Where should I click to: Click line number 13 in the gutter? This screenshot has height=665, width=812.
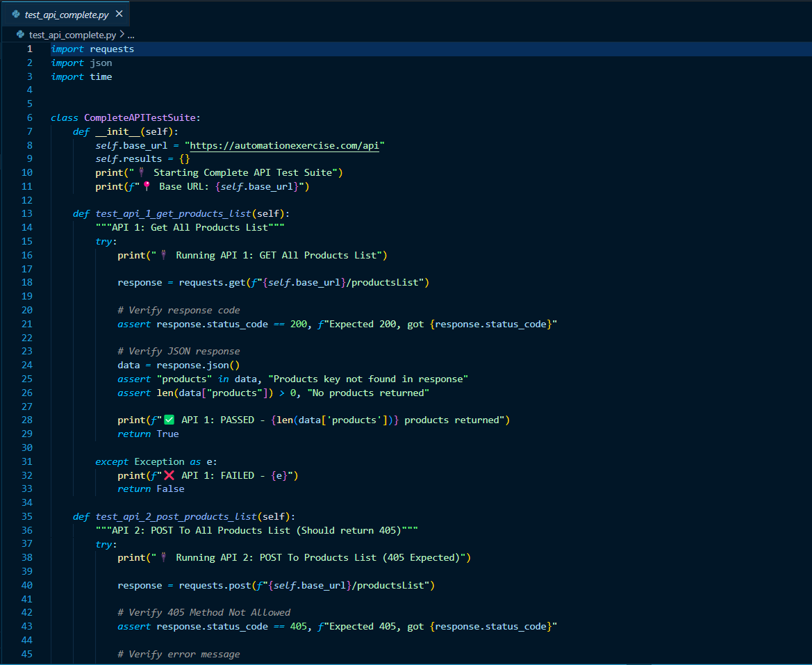click(27, 213)
